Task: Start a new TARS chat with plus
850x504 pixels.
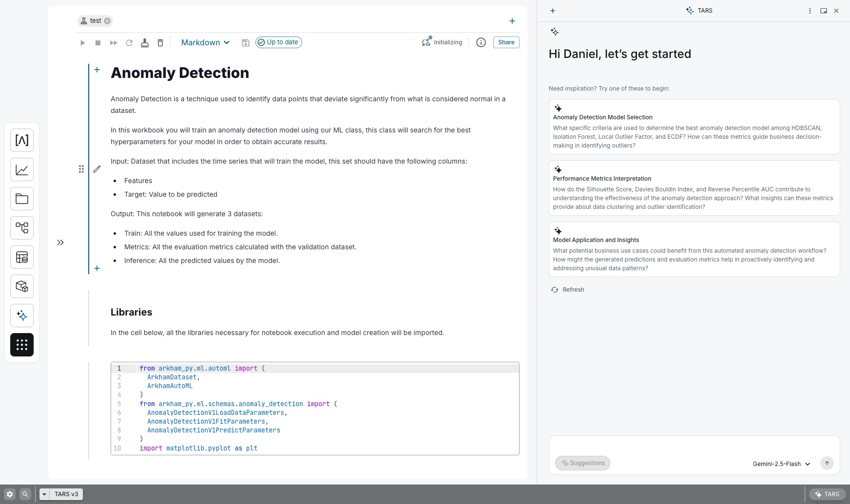Action: pyautogui.click(x=553, y=11)
